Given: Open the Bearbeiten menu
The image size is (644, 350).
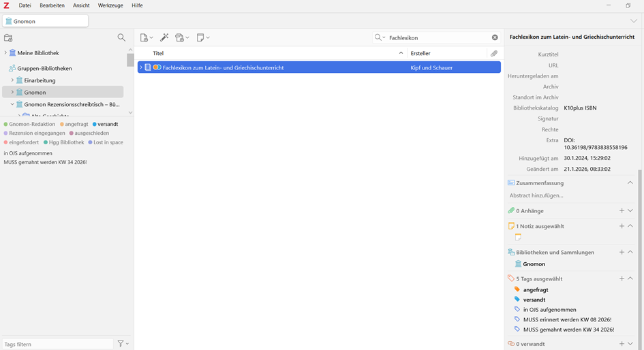Looking at the screenshot, I should (52, 5).
